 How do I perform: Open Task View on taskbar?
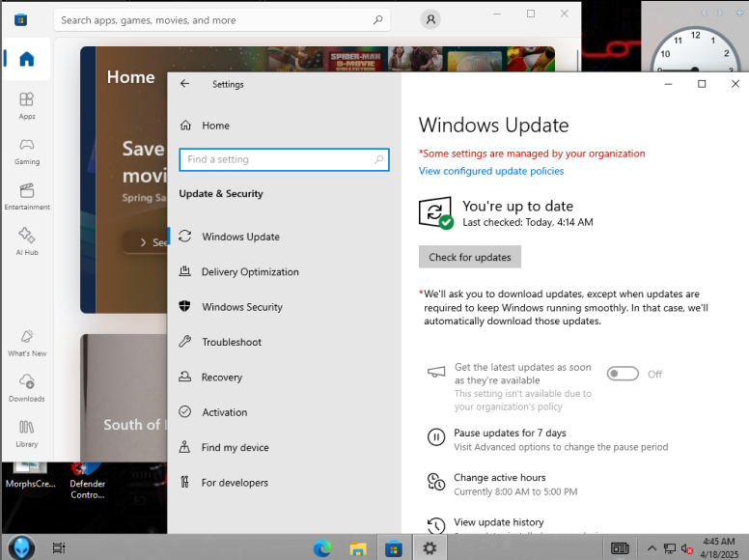59,548
